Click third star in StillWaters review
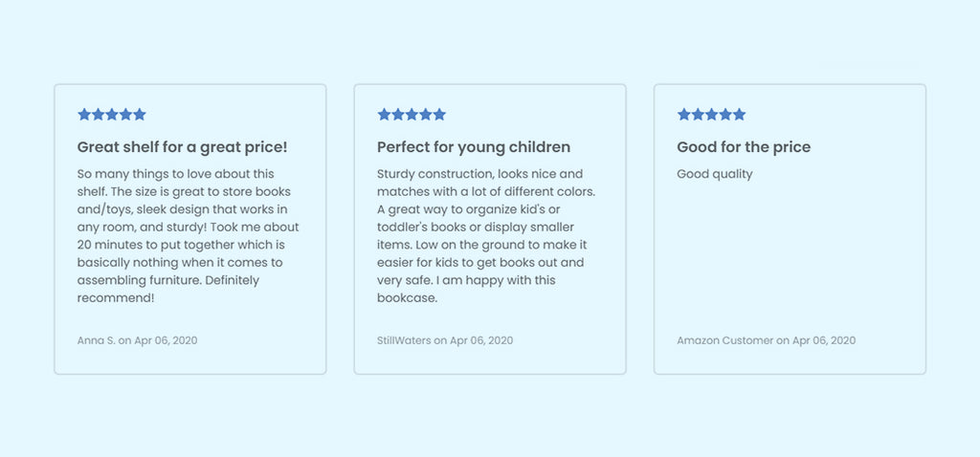This screenshot has width=980, height=457. 412,115
